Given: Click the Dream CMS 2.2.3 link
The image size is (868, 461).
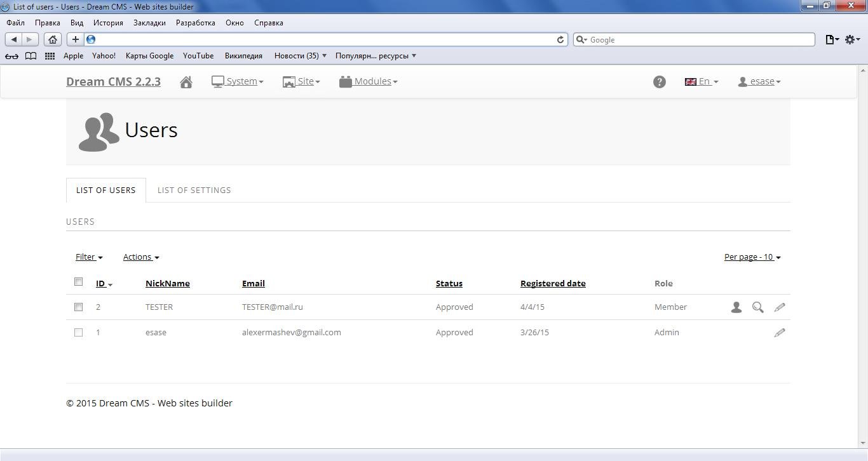Looking at the screenshot, I should click(113, 81).
